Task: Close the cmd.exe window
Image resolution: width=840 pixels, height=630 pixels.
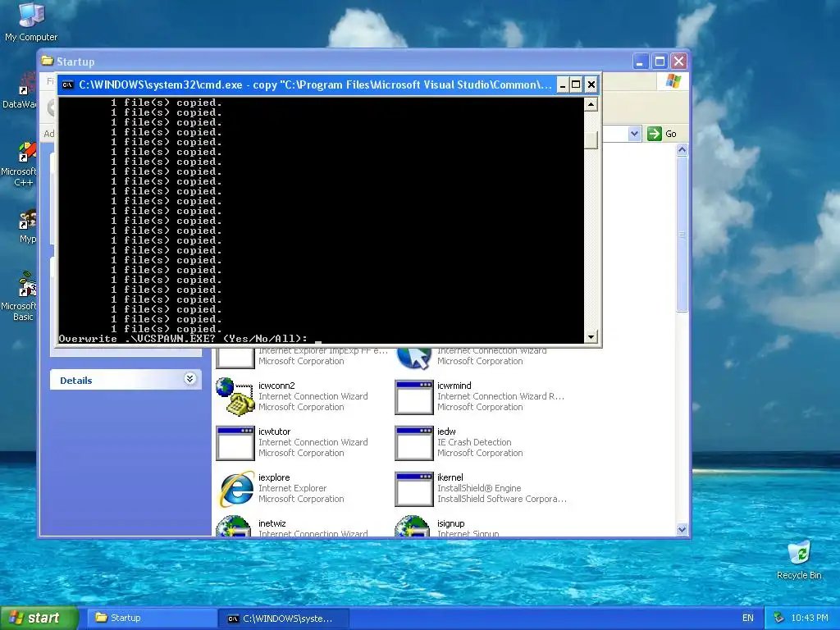Action: (x=591, y=84)
